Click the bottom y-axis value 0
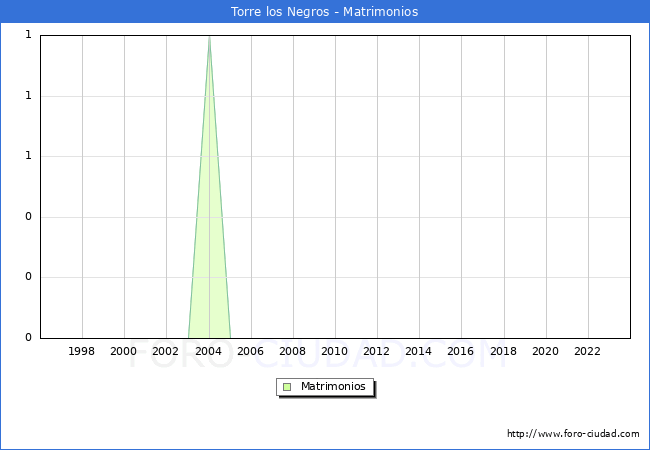The image size is (650, 450). [x=28, y=338]
